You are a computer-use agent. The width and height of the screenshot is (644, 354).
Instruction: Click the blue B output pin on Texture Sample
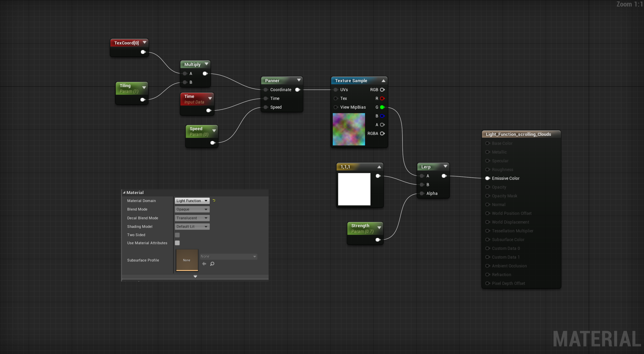(382, 116)
